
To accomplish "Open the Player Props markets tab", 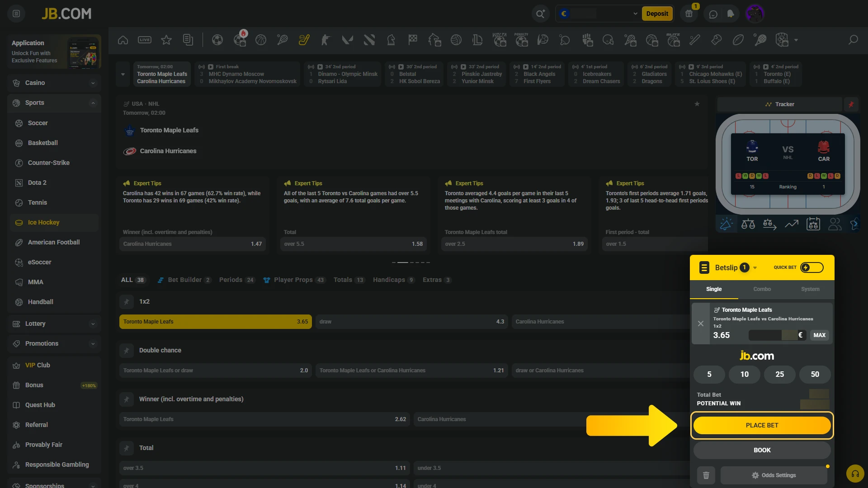I will 294,280.
